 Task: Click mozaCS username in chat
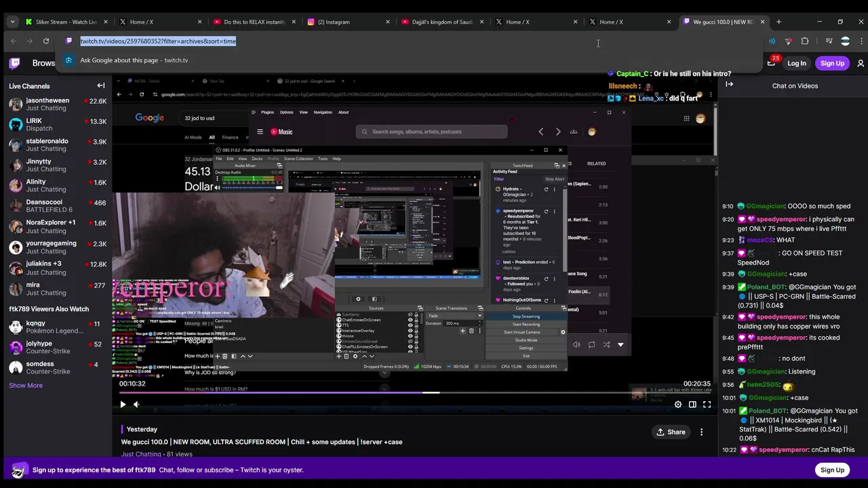click(x=759, y=240)
